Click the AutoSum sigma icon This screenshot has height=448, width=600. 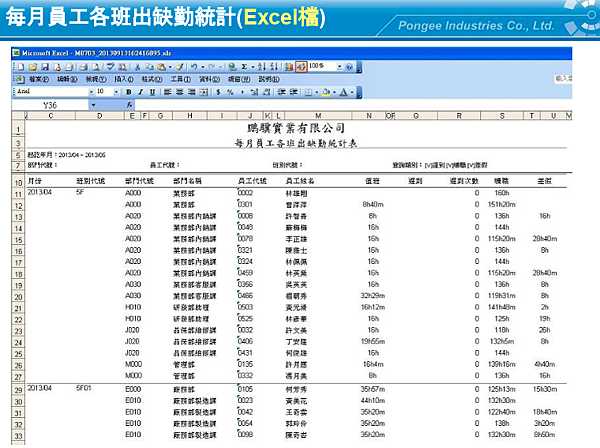pyautogui.click(x=244, y=67)
